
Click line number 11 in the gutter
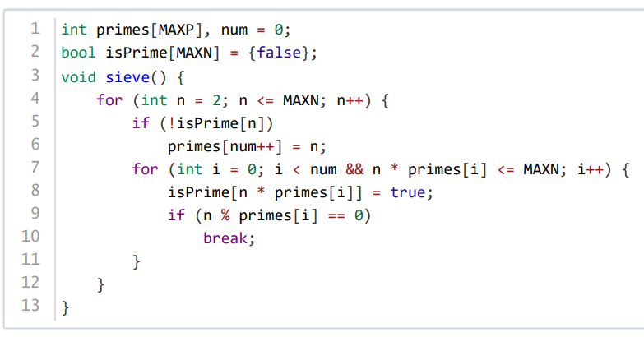[x=30, y=259]
